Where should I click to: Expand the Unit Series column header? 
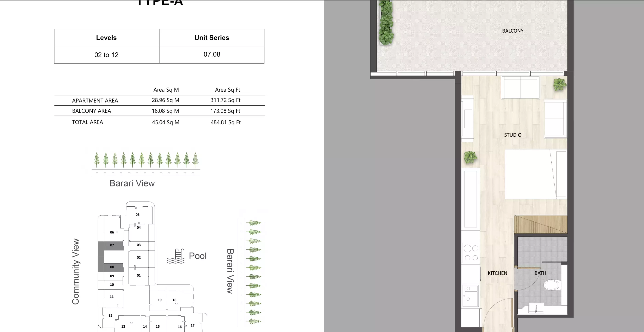212,37
